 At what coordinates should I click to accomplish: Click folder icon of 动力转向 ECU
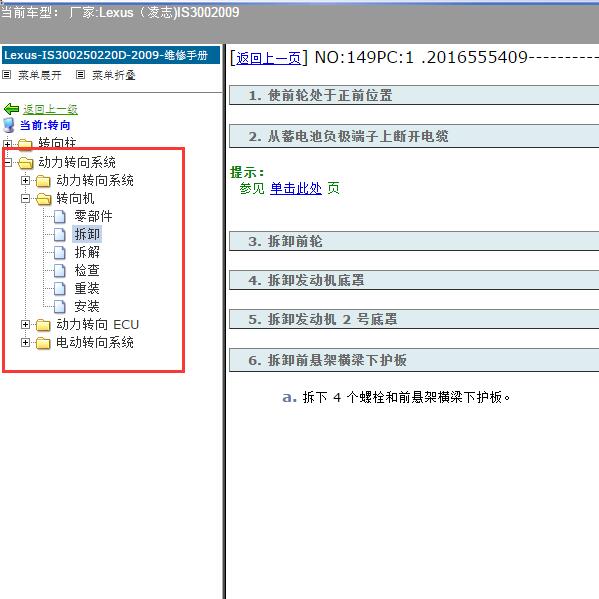coord(43,325)
